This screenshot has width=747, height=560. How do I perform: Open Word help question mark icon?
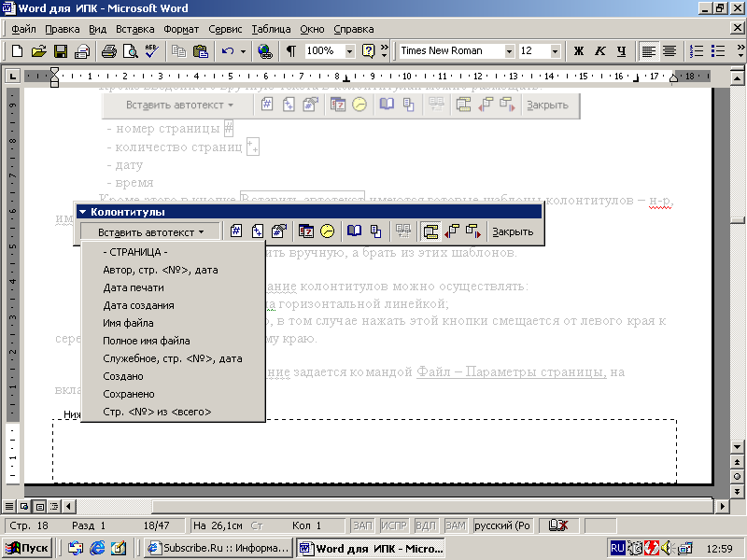(x=368, y=50)
